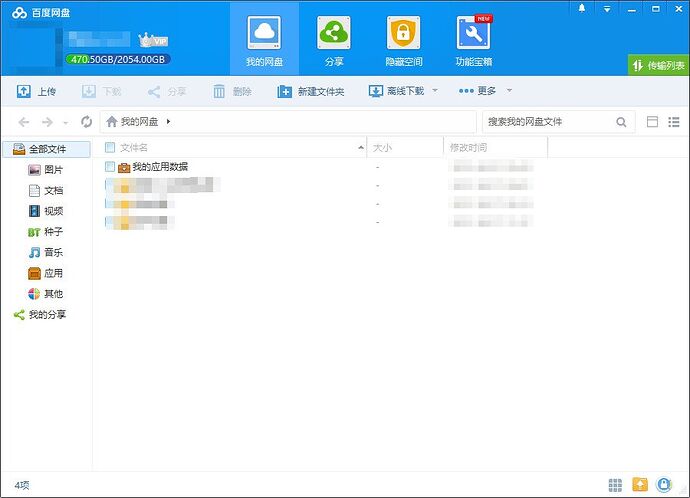This screenshot has width=690, height=498.
Task: Expand the 离线下载 dropdown arrow
Action: point(434,91)
